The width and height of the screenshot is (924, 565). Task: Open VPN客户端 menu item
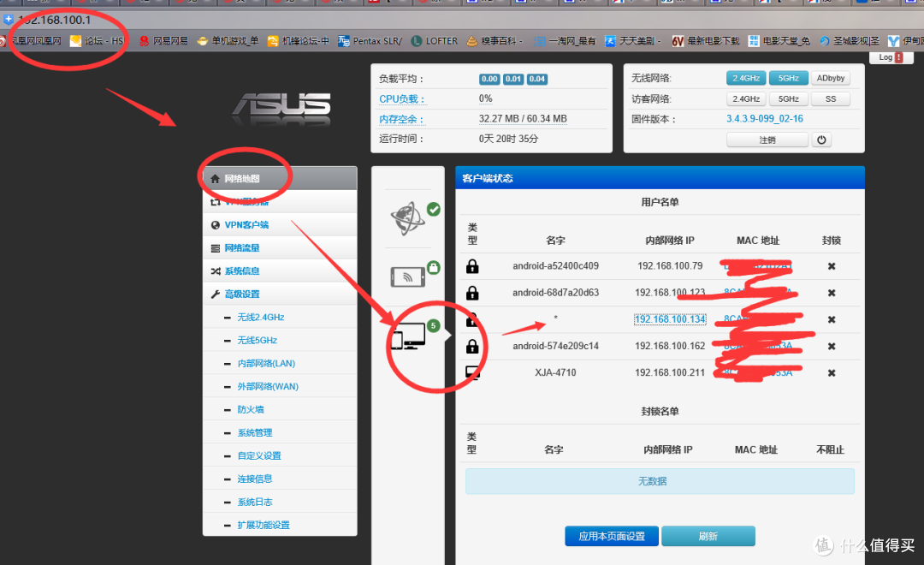pos(280,224)
